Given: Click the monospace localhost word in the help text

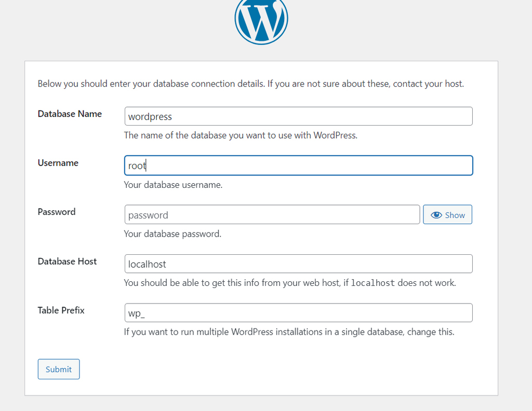Looking at the screenshot, I should tap(373, 283).
